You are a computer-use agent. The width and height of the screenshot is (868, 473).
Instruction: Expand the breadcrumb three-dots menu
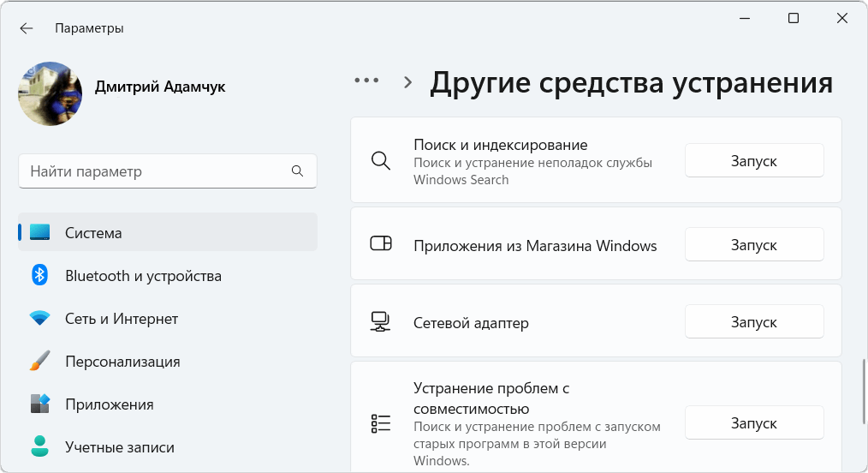point(366,81)
